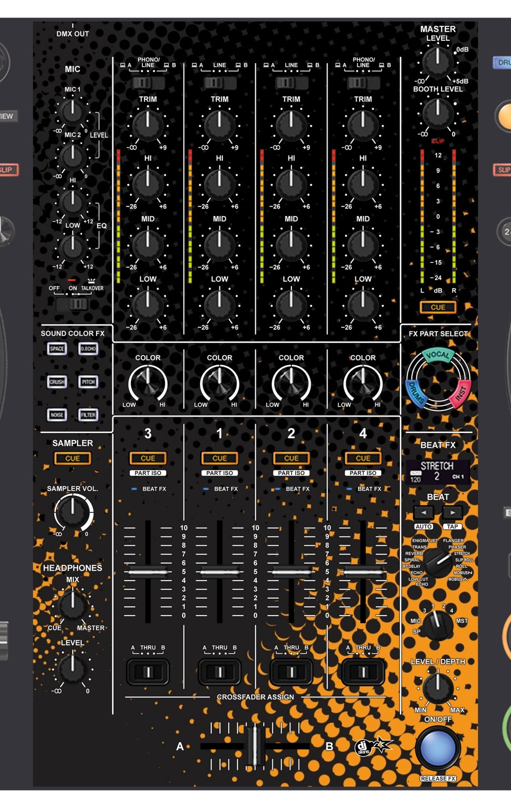
Task: Click channel 3 fader handle
Action: pyautogui.click(x=148, y=572)
